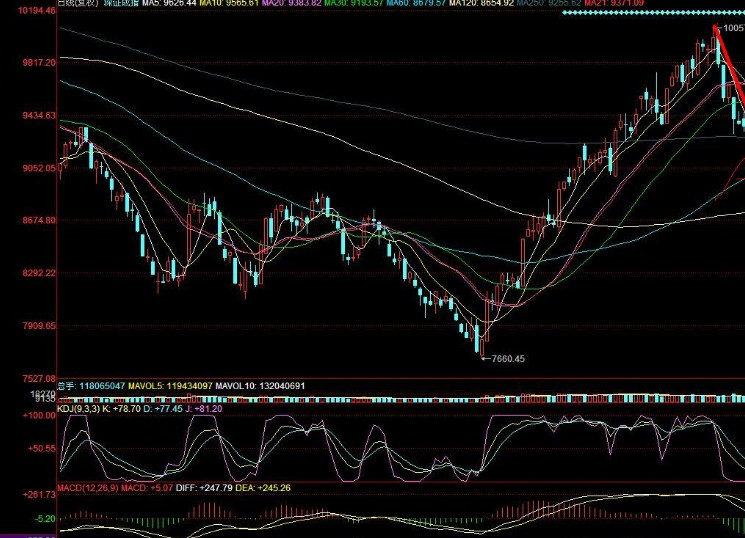Click the MA120: 8654.92 indicator label
The image size is (745, 538).
pos(481,3)
